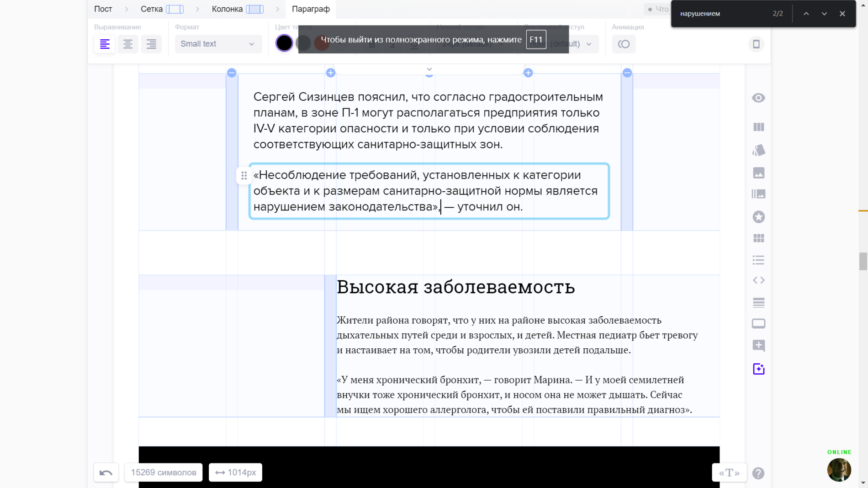Remove right column with minus handle
This screenshot has height=488, width=868.
coord(627,73)
